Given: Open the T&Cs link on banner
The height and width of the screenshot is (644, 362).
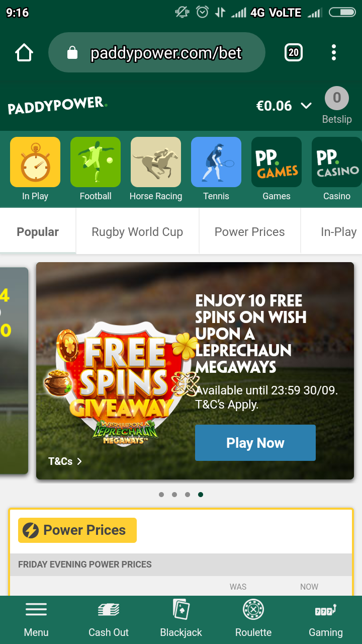Looking at the screenshot, I should coord(65,461).
